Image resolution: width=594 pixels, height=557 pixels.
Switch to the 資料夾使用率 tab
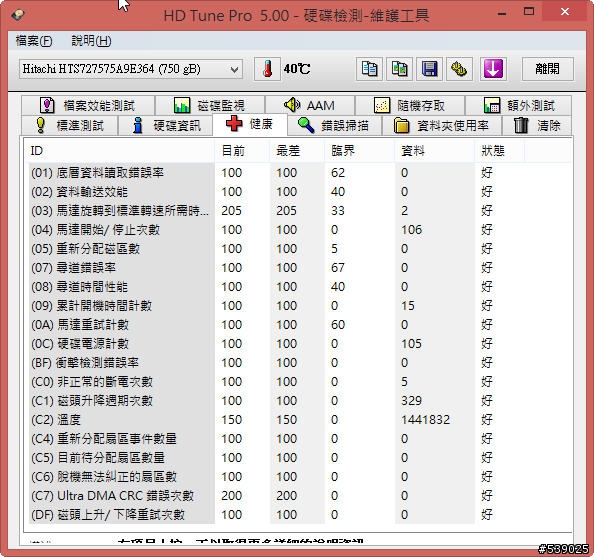click(442, 125)
